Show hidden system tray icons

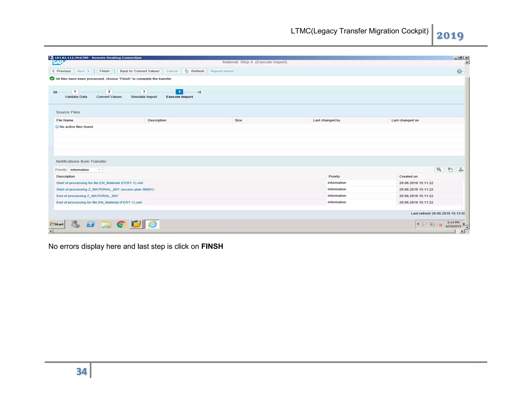coord(418,224)
